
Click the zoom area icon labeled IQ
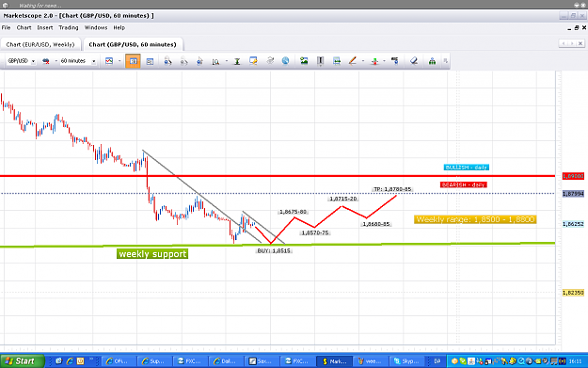click(215, 61)
